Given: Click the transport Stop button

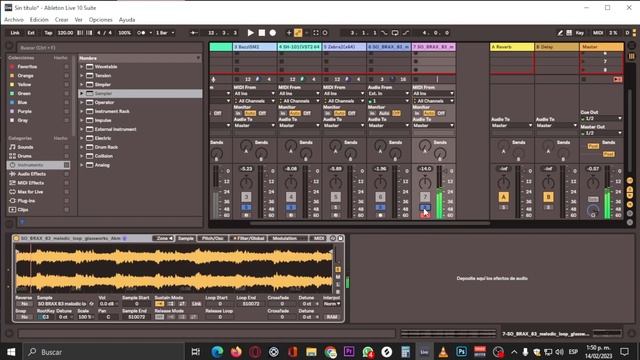Looking at the screenshot, I should pyautogui.click(x=262, y=33).
